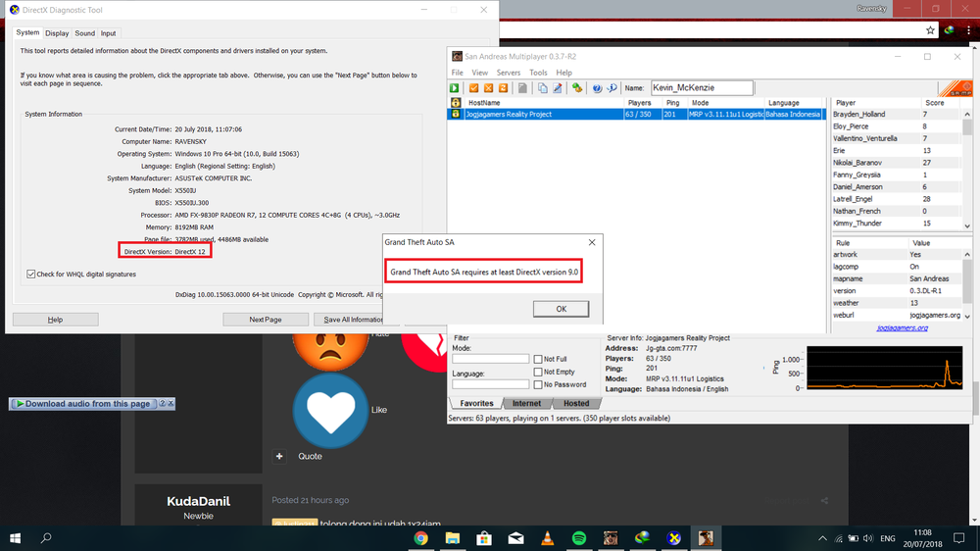Screen dimensions: 980x551
Task: Enable the Not Full filter checkbox
Action: 537,359
